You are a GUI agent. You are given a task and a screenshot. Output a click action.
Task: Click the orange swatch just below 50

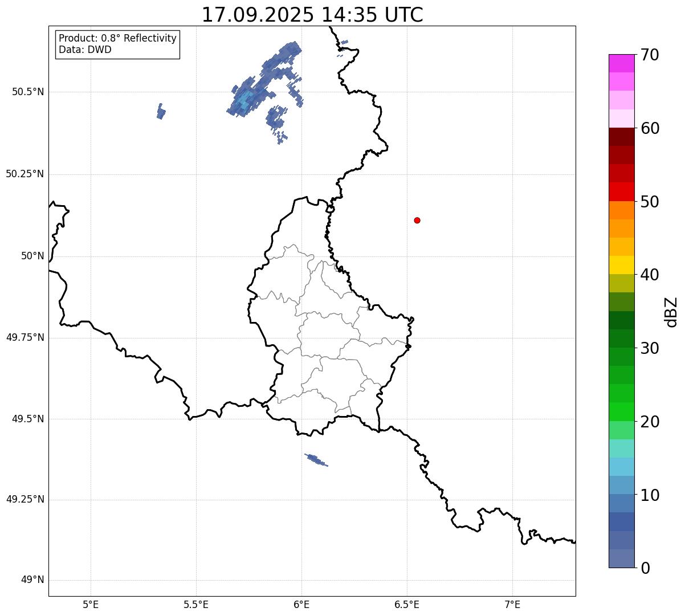[x=622, y=210]
